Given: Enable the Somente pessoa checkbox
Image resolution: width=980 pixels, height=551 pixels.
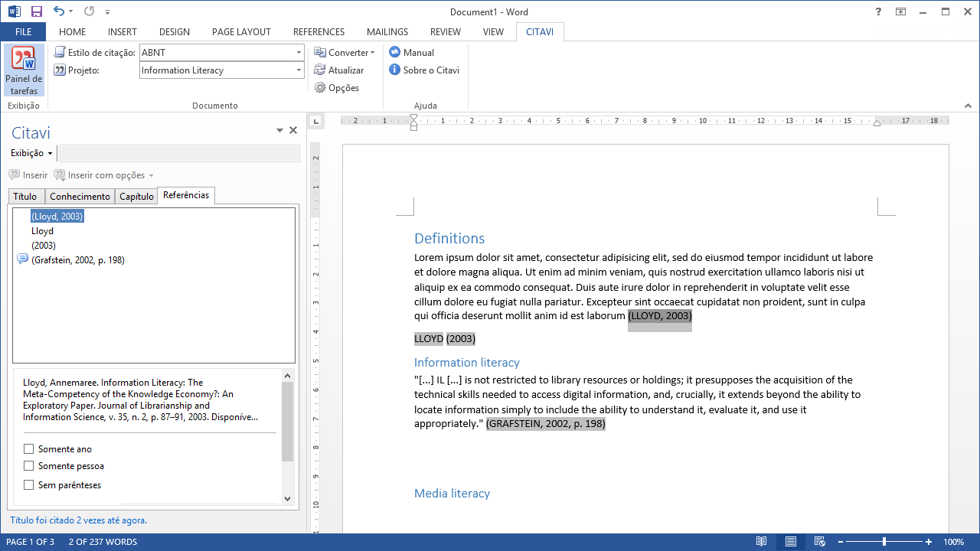Looking at the screenshot, I should [x=29, y=466].
